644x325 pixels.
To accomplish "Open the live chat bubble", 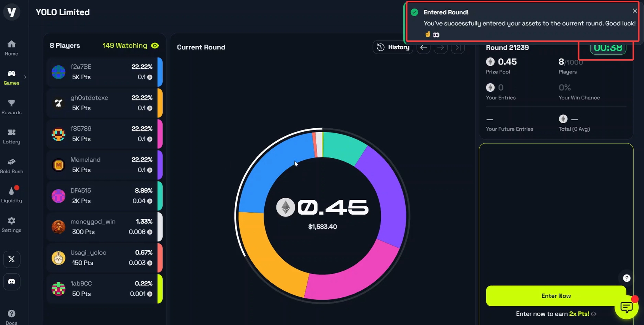I will pos(626,307).
